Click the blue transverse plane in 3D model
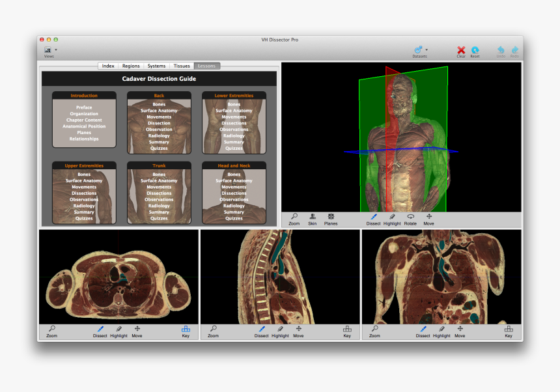The height and width of the screenshot is (392, 560). [352, 152]
